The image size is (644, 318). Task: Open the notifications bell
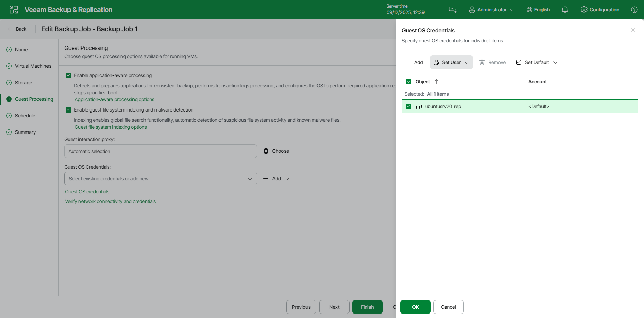click(x=565, y=10)
